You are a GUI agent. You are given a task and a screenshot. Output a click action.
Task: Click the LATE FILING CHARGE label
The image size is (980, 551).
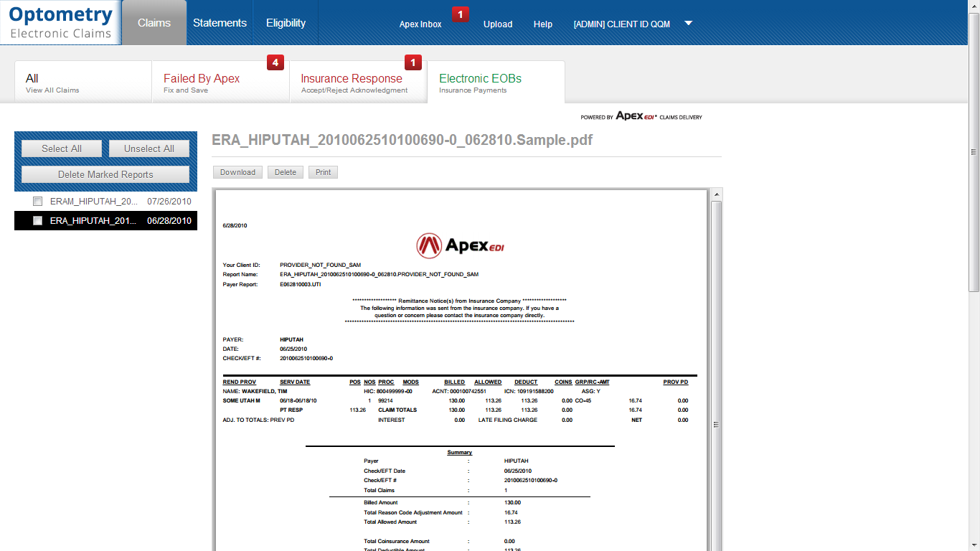coord(508,420)
